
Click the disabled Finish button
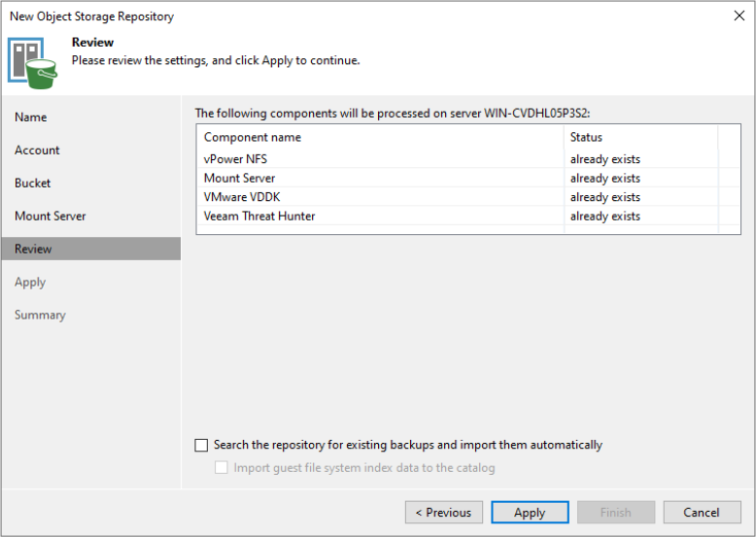(x=616, y=512)
